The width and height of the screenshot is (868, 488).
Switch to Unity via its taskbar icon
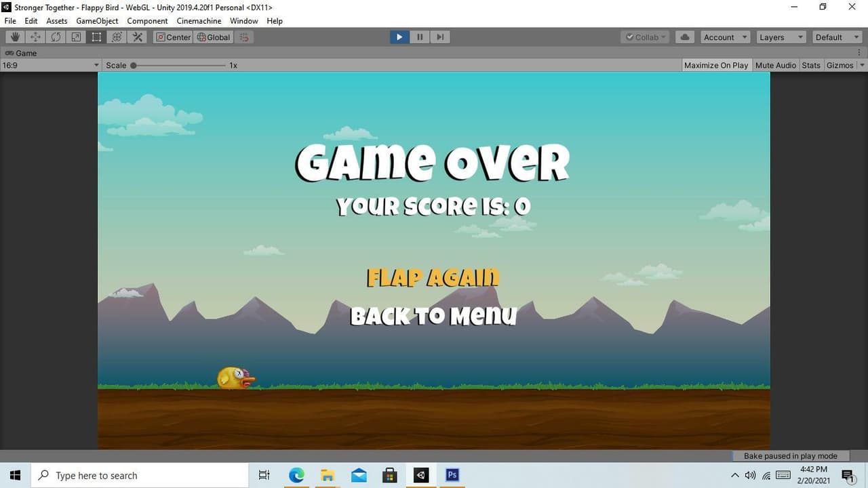point(421,475)
